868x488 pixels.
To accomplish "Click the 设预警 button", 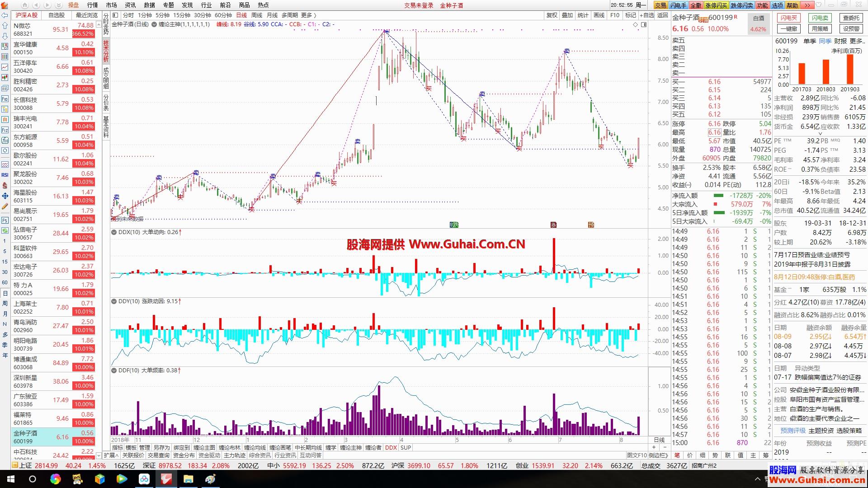I will pyautogui.click(x=851, y=29).
